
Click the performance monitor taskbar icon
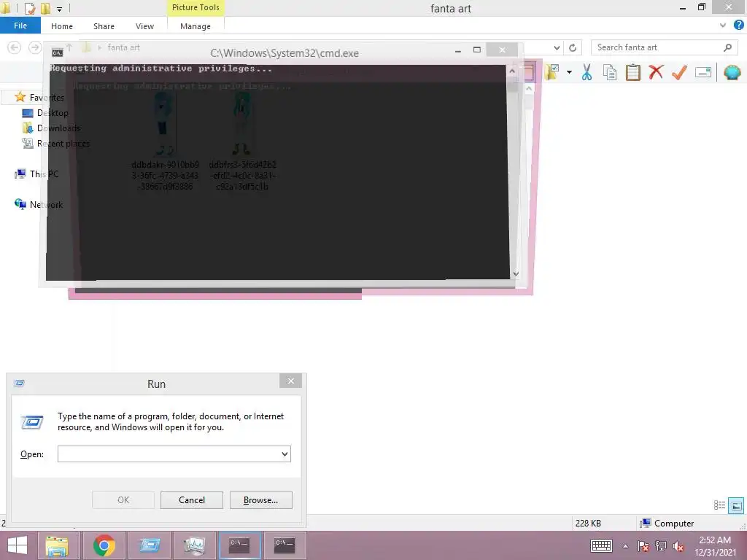194,545
